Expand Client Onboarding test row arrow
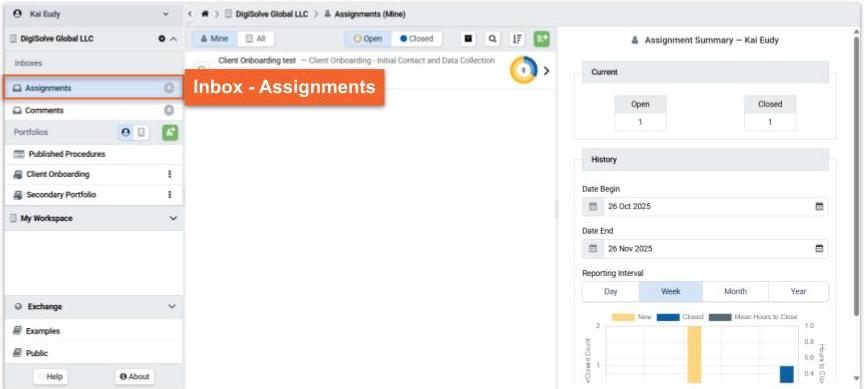 546,71
